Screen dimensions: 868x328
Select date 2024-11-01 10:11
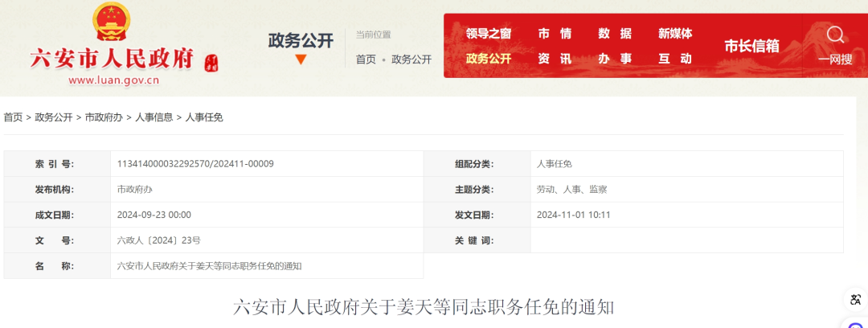(574, 215)
